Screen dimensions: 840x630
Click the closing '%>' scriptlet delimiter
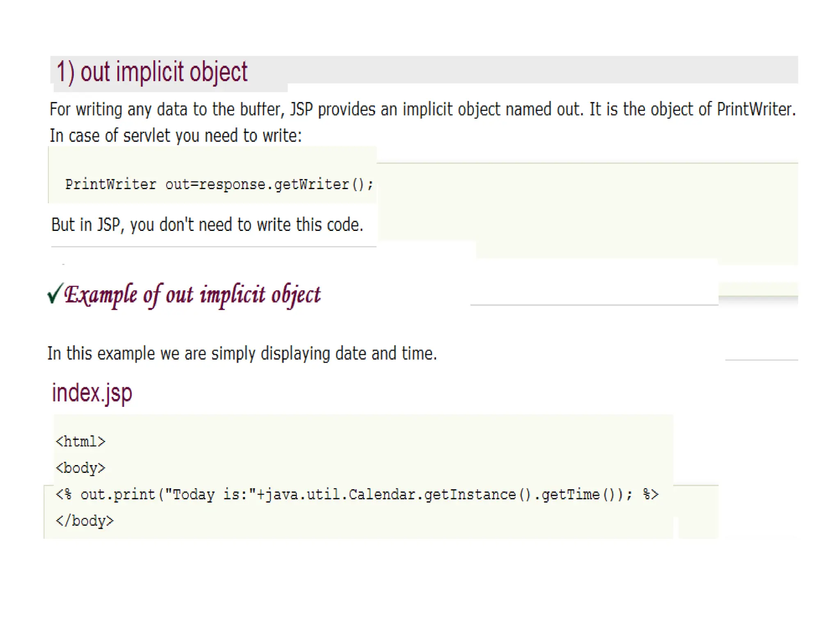point(650,495)
